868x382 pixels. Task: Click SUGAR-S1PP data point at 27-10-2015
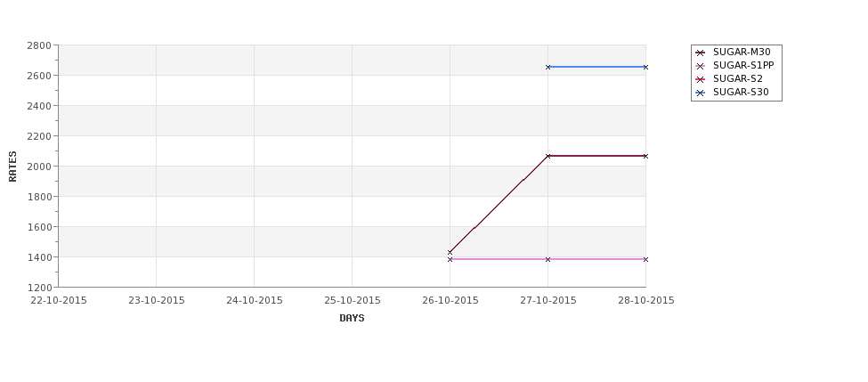point(548,259)
